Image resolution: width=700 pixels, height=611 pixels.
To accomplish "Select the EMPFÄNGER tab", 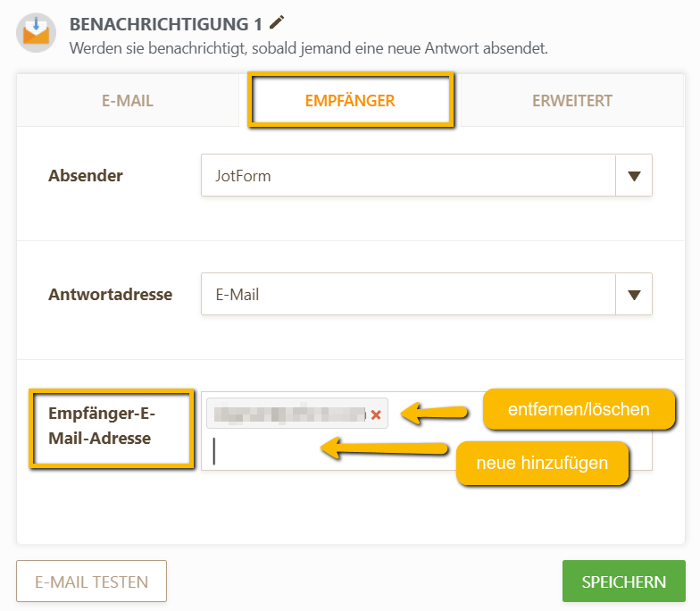I will tap(350, 100).
